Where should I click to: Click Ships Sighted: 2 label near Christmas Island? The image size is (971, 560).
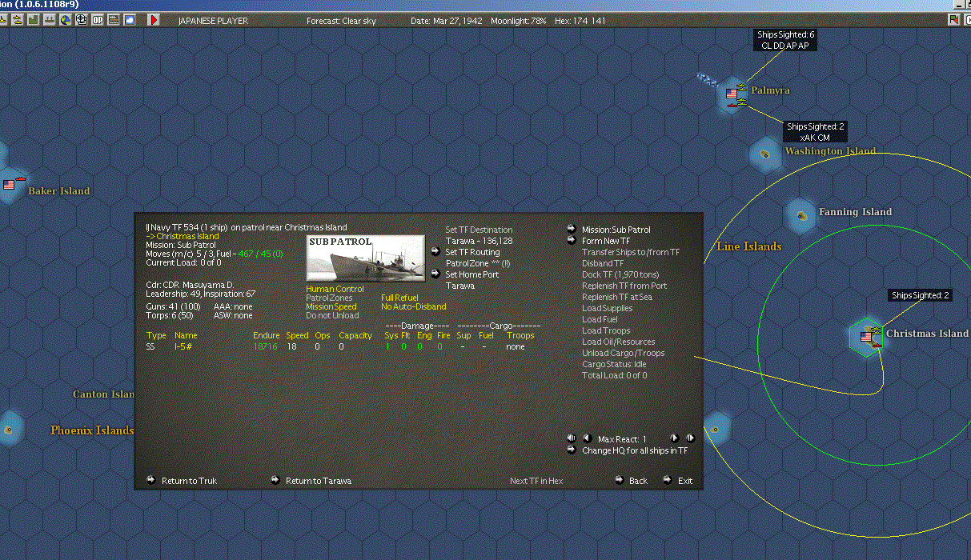(921, 295)
